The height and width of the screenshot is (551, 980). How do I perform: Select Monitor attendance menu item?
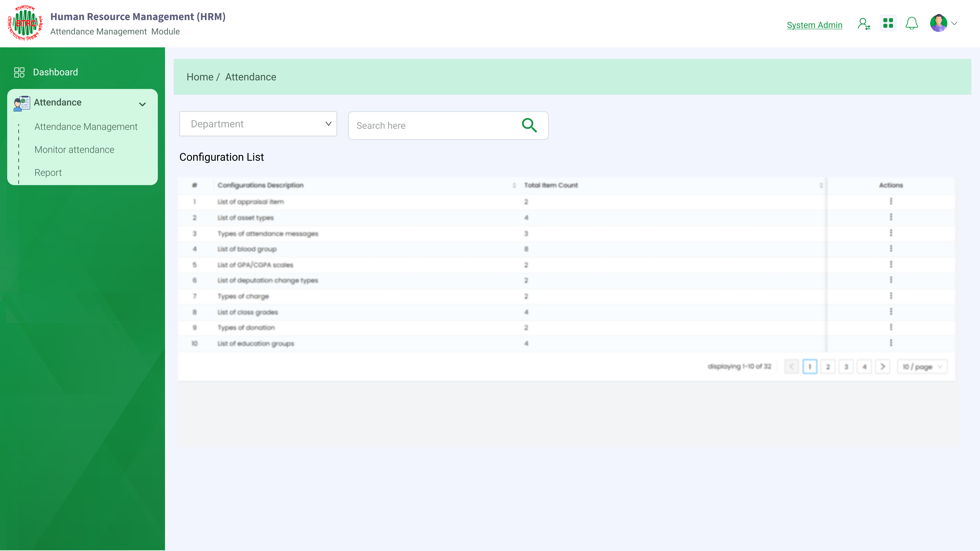[x=74, y=150]
